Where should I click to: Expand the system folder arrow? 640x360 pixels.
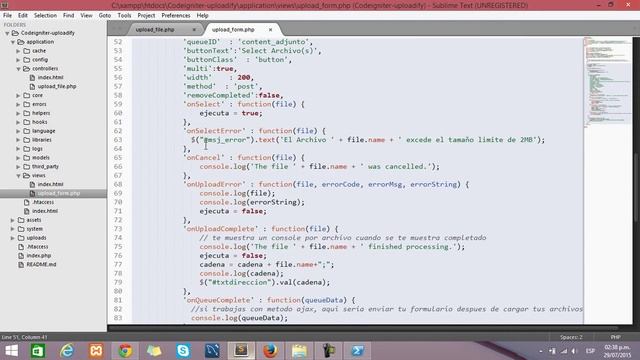point(13,229)
